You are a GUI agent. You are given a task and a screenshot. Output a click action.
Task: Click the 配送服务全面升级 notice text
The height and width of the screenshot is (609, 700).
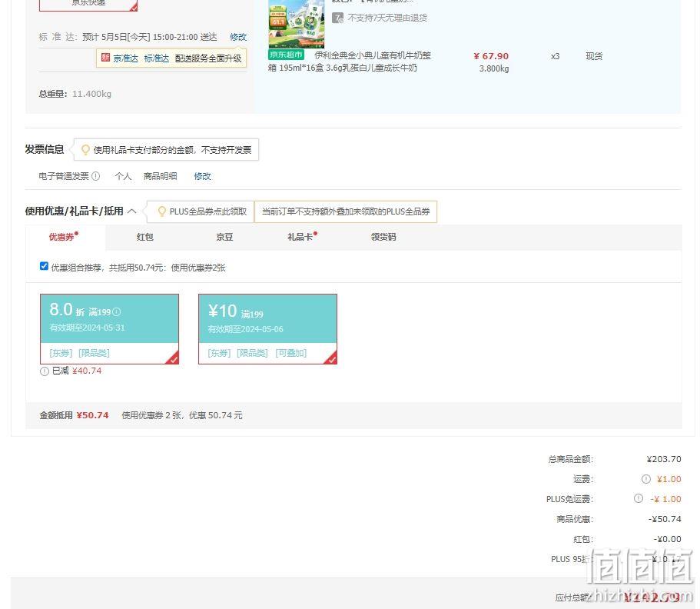point(208,58)
